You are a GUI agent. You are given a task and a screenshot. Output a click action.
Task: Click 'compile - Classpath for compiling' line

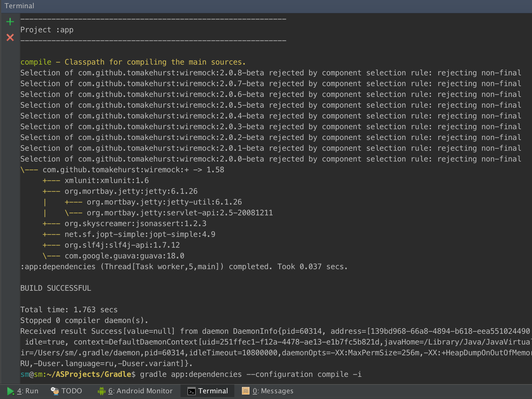(x=133, y=62)
